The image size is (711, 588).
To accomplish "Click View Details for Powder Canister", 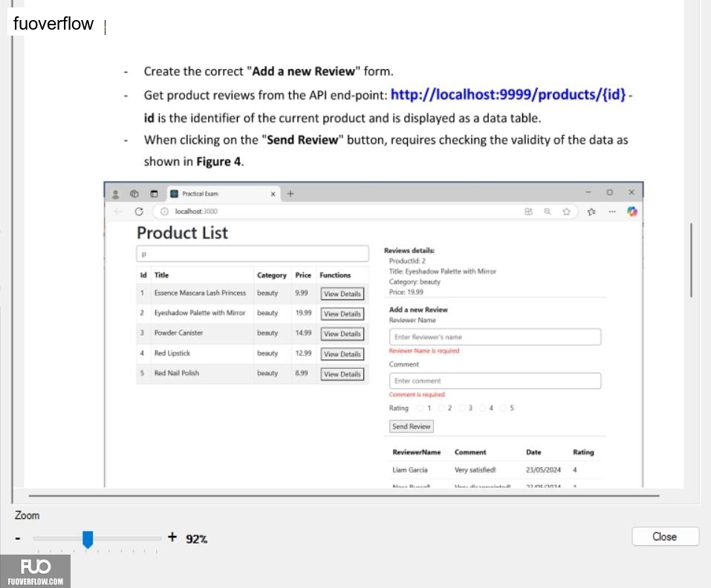I will (x=342, y=334).
